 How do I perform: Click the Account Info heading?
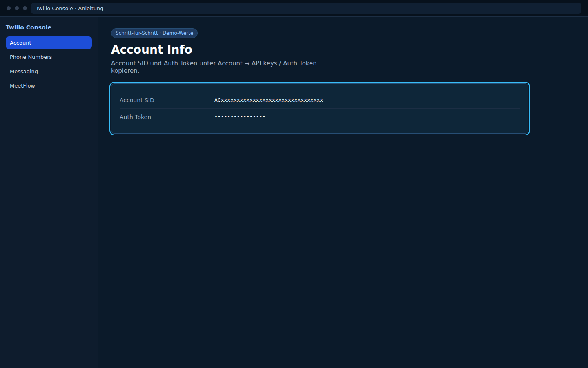[x=151, y=49]
